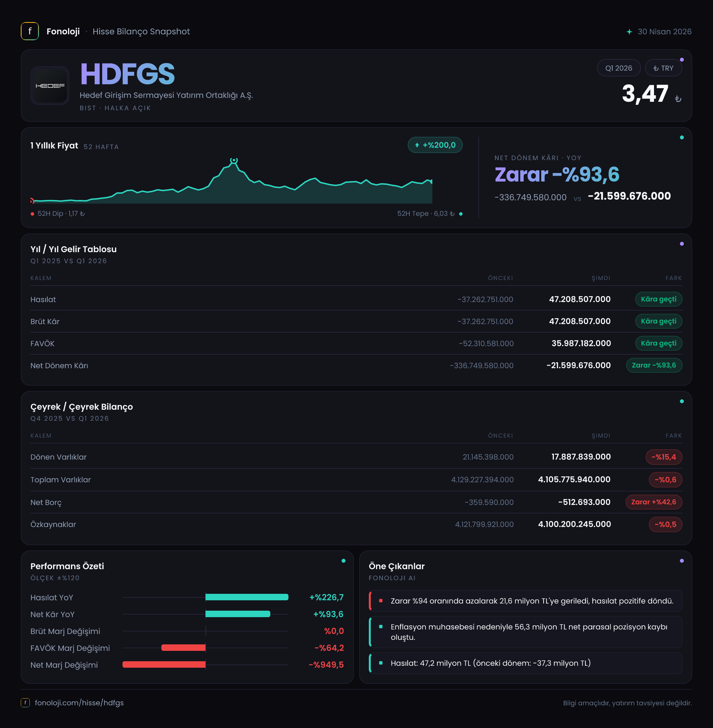Viewport: 713px width, 728px height.
Task: Click the %0,0 Brüt Marj Değişimi value
Action: [x=334, y=631]
